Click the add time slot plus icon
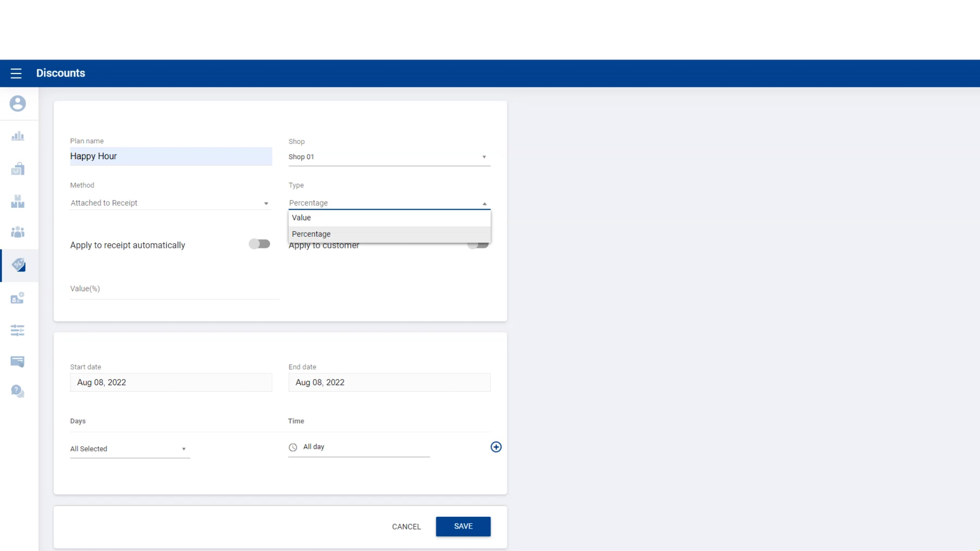Screen dimensions: 980x551 point(496,447)
